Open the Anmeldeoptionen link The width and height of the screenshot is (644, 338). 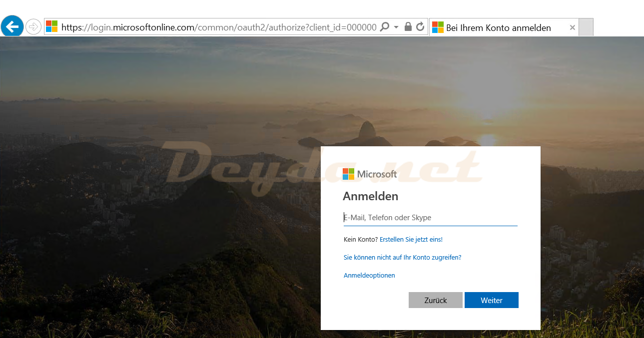(369, 276)
